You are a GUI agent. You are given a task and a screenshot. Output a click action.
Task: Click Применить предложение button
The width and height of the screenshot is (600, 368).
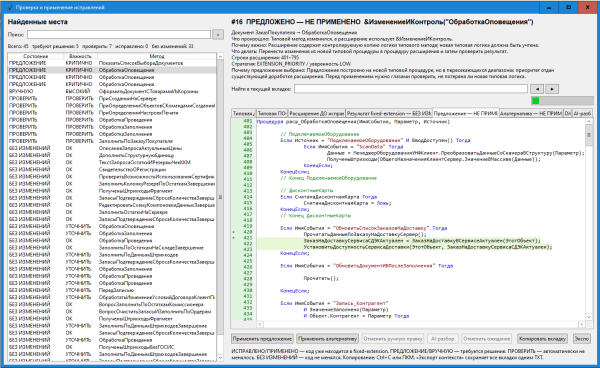[262, 339]
